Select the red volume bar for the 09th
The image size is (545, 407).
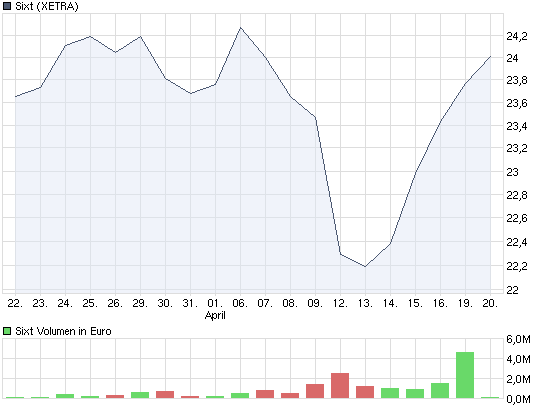[315, 391]
